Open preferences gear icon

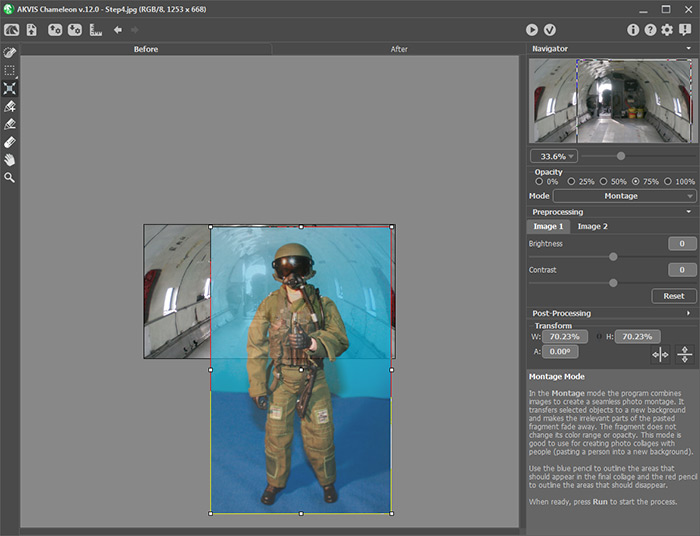pyautogui.click(x=667, y=30)
